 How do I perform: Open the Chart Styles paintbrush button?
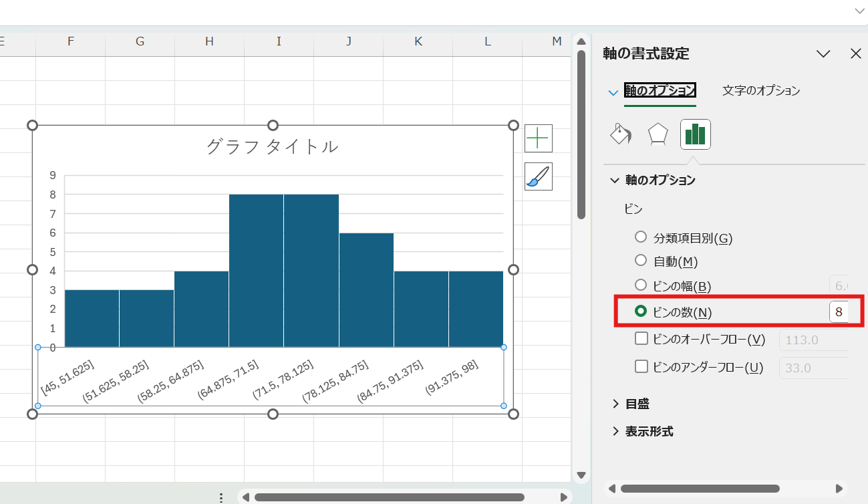click(538, 176)
